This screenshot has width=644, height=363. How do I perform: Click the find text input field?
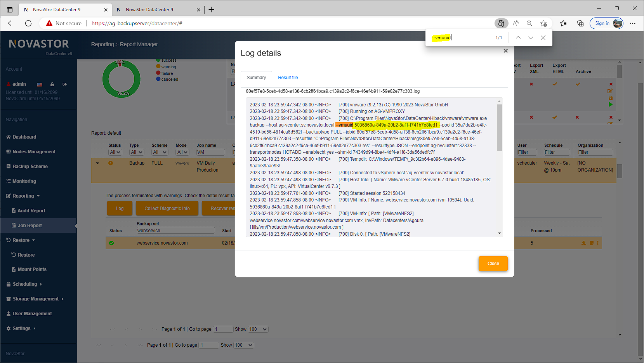[459, 38]
